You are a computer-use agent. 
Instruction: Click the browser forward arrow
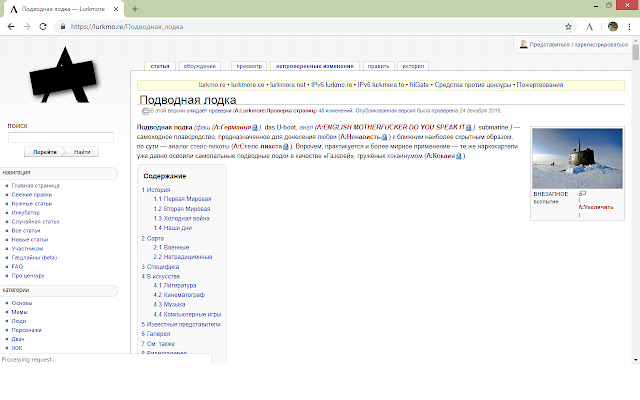[x=27, y=27]
